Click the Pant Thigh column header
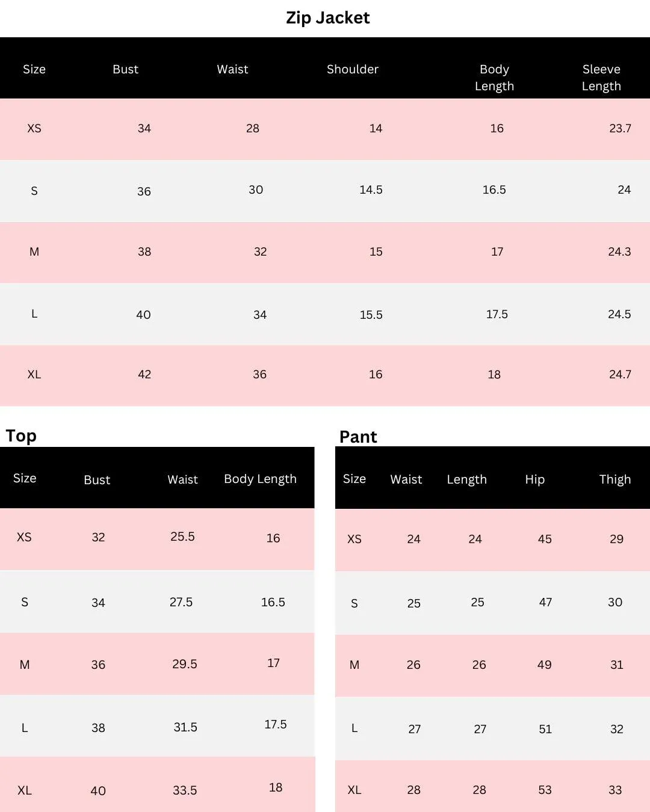Viewport: 650px width, 812px height. [x=615, y=479]
